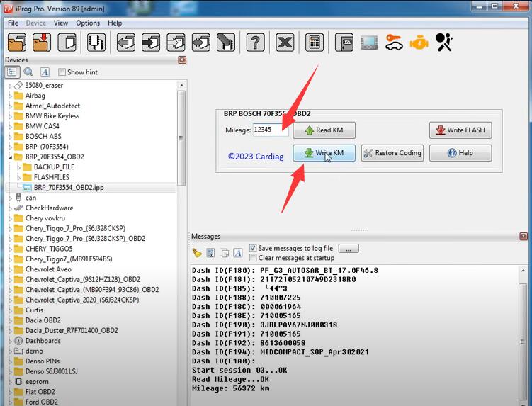Click the Write device black-arrow icon
Image resolution: width=532 pixels, height=406 pixels.
[151, 43]
